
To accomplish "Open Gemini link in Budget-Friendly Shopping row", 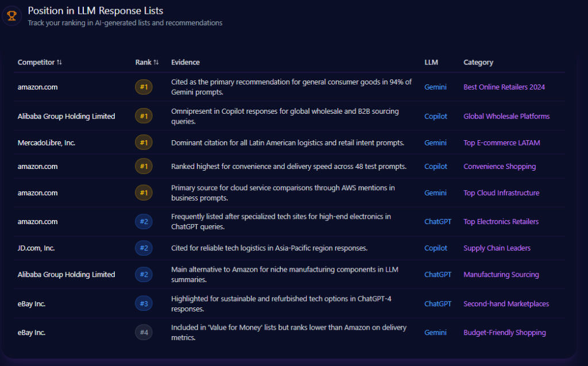I will (x=435, y=333).
